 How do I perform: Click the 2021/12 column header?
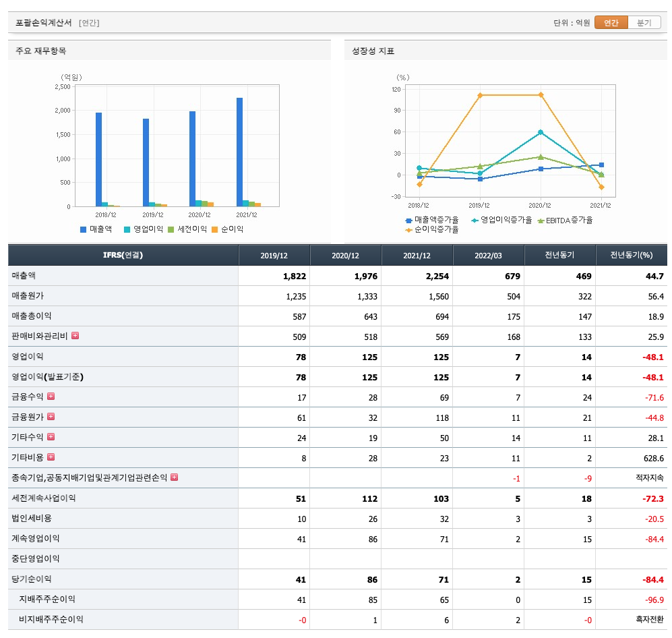coord(417,256)
